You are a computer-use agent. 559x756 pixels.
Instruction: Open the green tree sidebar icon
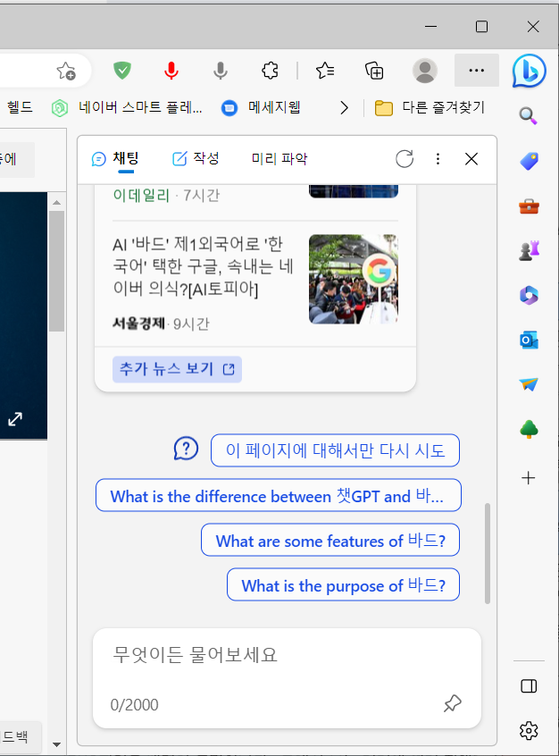click(529, 429)
